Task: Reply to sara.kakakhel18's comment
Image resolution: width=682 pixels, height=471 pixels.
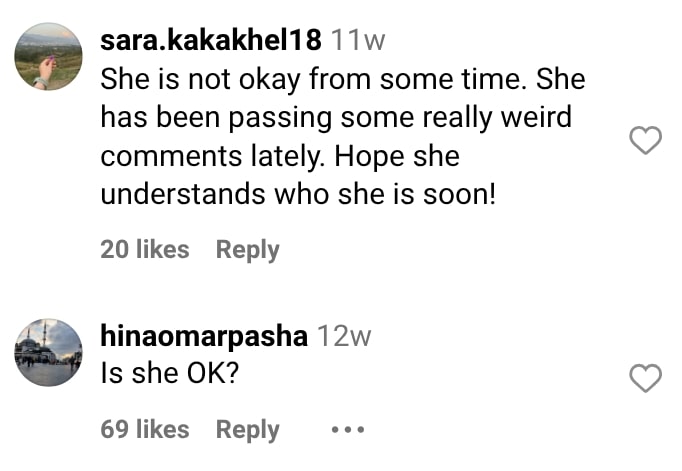Action: click(x=247, y=250)
